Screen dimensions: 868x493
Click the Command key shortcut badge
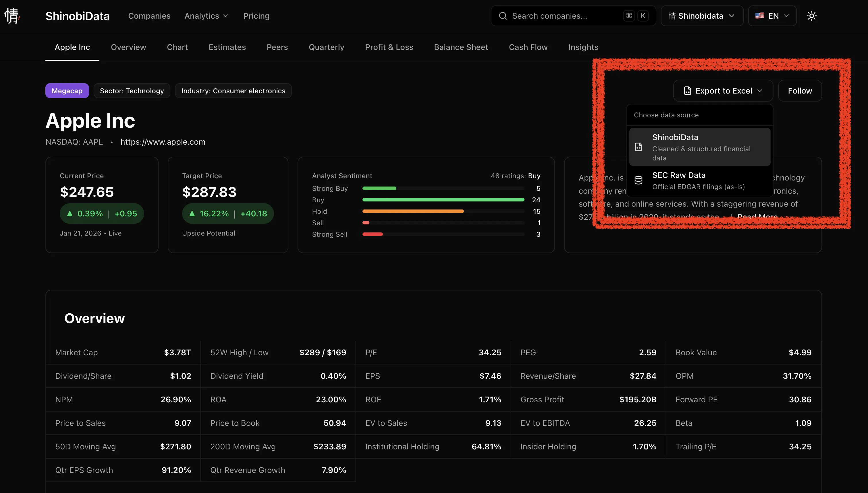[x=629, y=15]
